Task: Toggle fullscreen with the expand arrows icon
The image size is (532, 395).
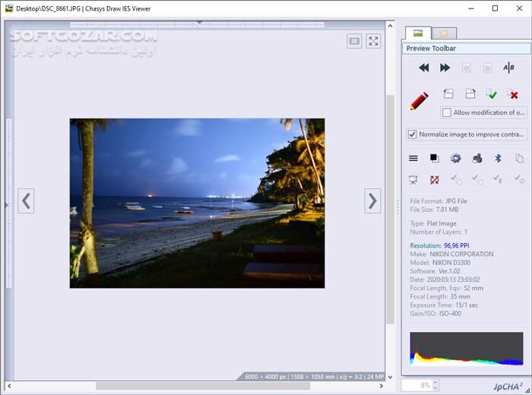Action: (373, 42)
